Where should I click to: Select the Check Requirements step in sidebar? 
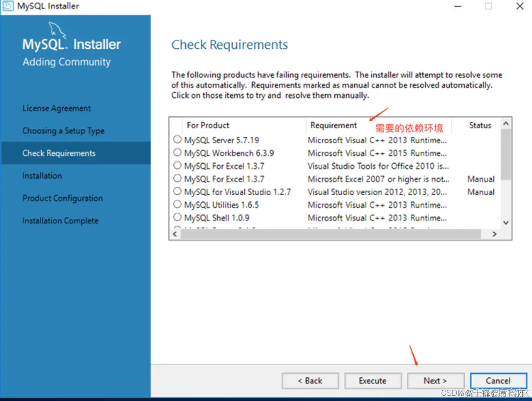click(x=76, y=153)
